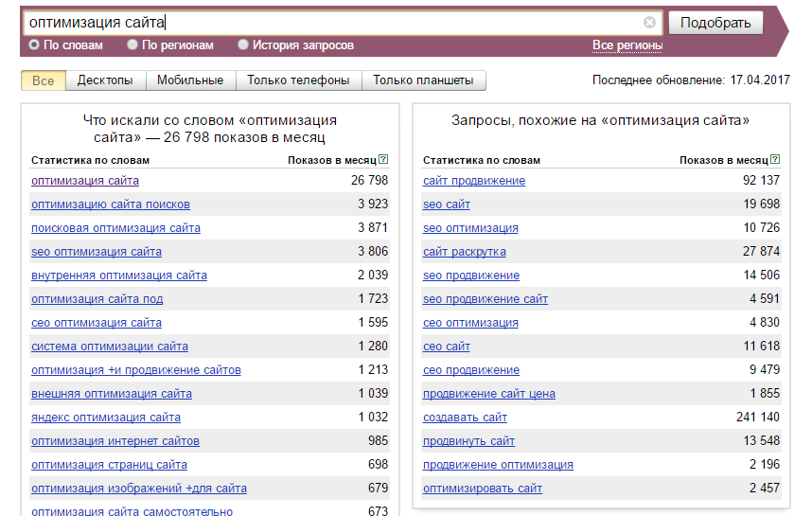Open the 'создавать сайт' similar query link
This screenshot has width=812, height=516.
pos(465,418)
